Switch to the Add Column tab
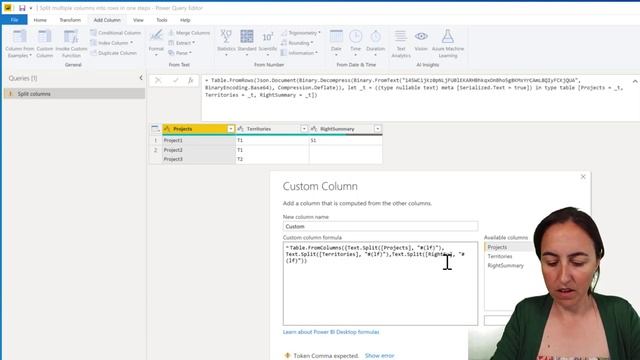Screen dimensions: 640x360 click(x=107, y=20)
